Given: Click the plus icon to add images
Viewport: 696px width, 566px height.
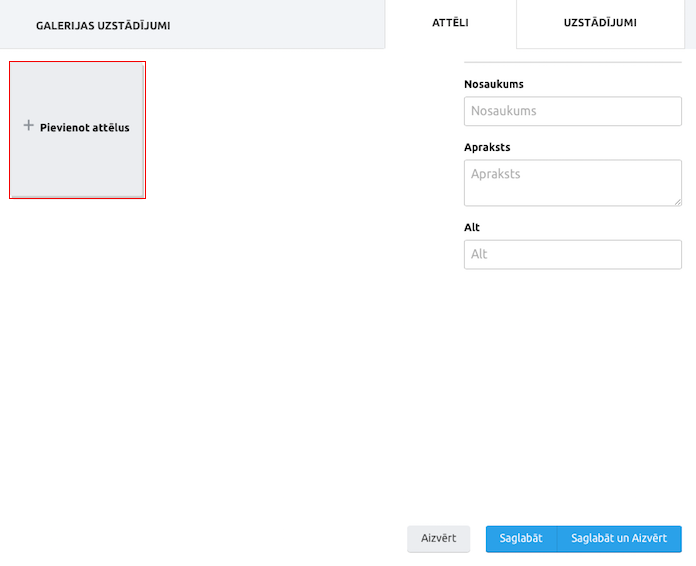Looking at the screenshot, I should 28,126.
